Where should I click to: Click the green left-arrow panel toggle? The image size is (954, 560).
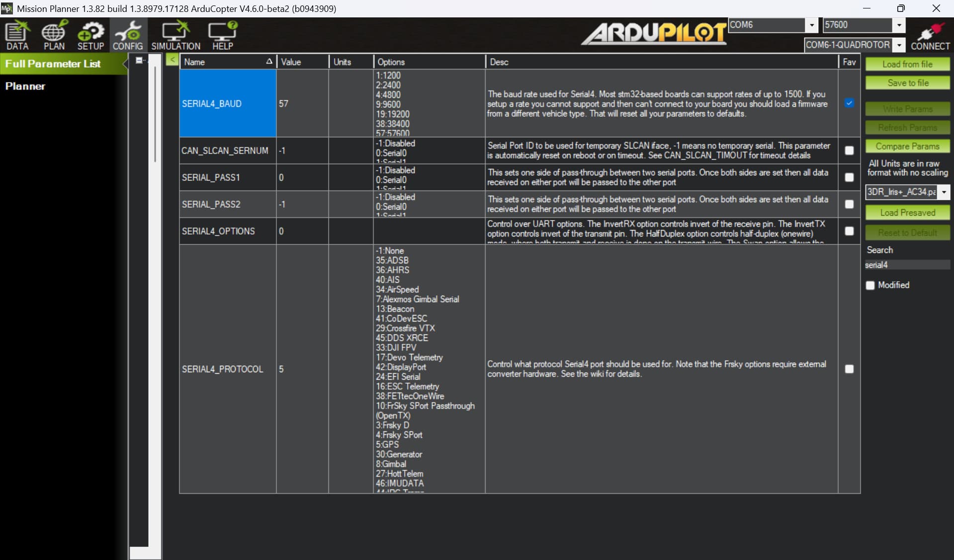coord(172,60)
